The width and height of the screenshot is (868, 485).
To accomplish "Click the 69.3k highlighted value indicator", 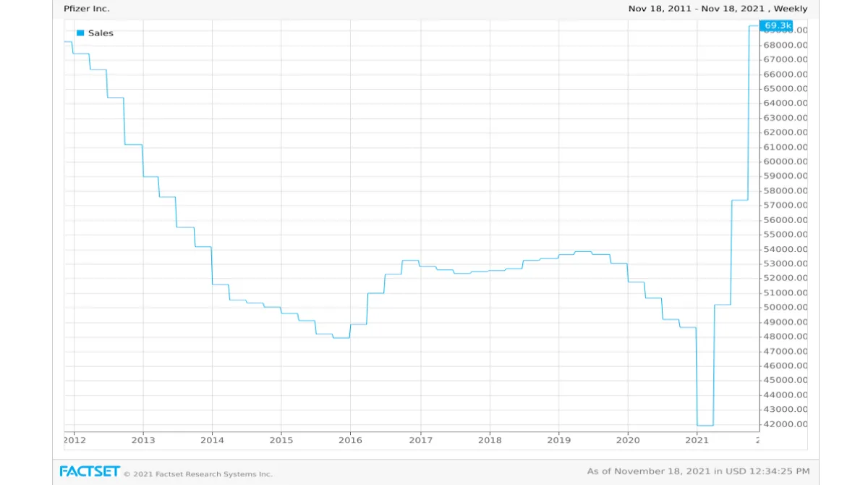I will (776, 25).
